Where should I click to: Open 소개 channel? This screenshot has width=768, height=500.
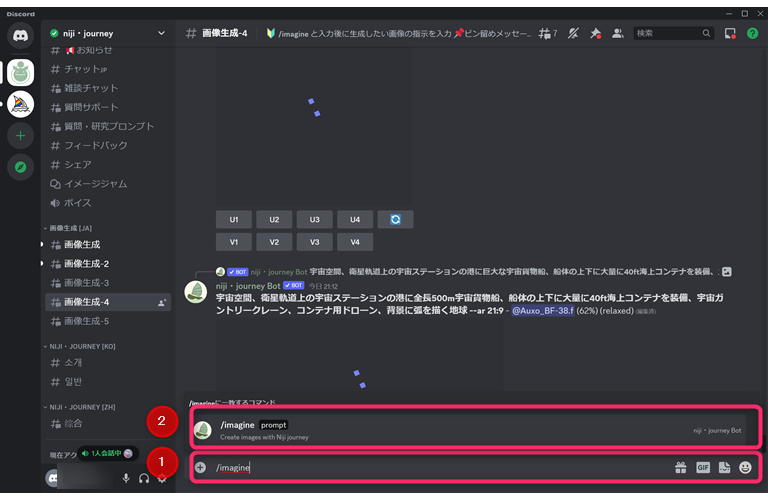tap(108, 363)
